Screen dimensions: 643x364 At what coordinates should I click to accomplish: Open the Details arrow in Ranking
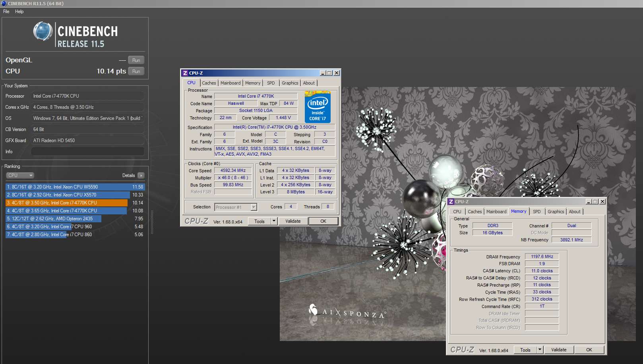[141, 175]
